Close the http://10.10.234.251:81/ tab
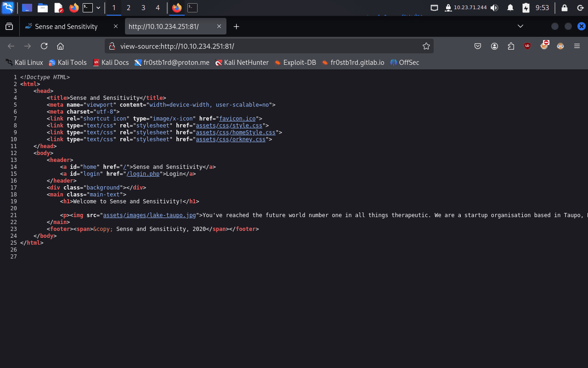 point(219,27)
